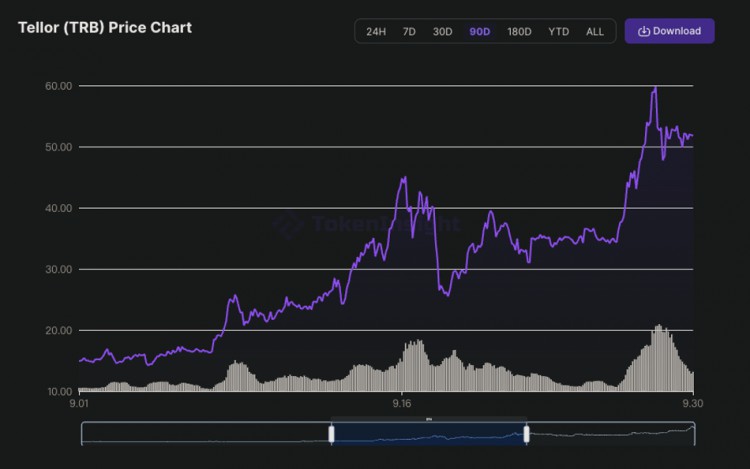The height and width of the screenshot is (469, 750).
Task: Click navigator area left of the selection
Action: coord(205,433)
